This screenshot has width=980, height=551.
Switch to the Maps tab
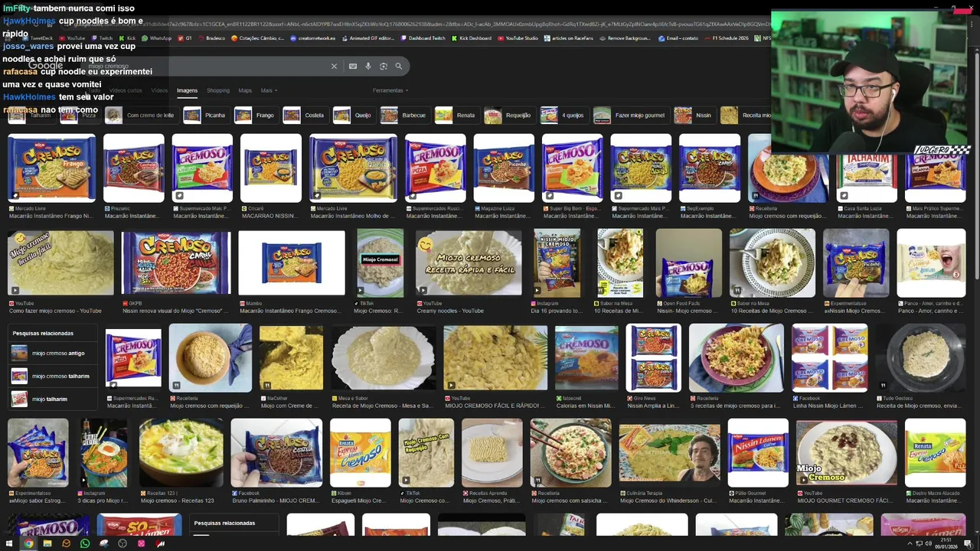[x=245, y=90]
